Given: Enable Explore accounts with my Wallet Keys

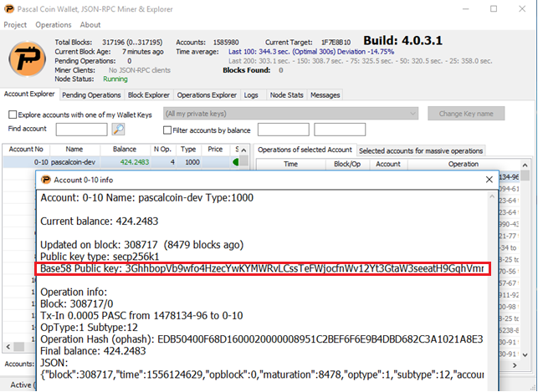Looking at the screenshot, I should (x=13, y=115).
